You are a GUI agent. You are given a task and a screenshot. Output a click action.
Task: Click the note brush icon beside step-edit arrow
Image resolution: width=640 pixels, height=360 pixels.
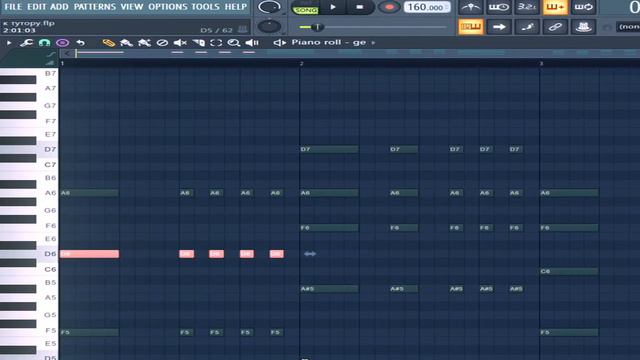click(527, 27)
